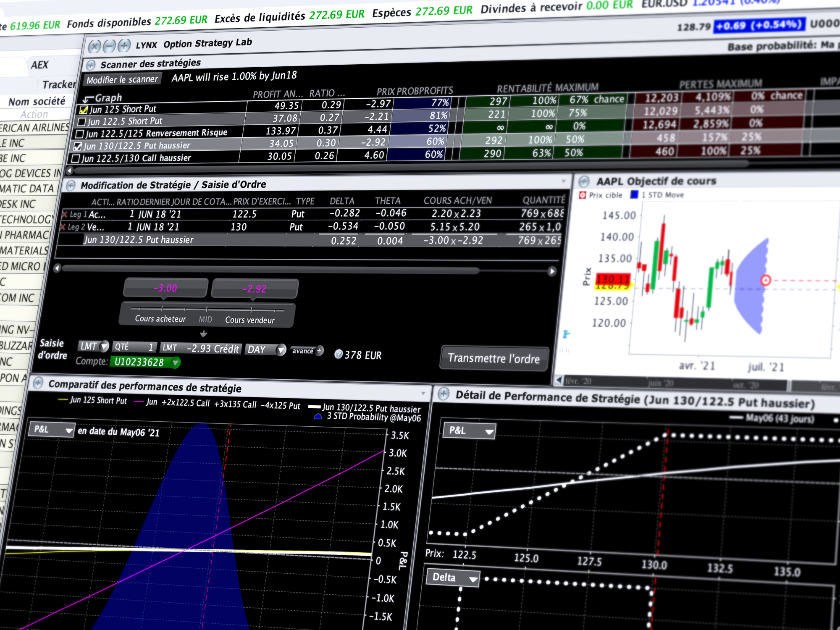Click the Cours vendeur label
Image resolution: width=840 pixels, height=630 pixels.
250,320
